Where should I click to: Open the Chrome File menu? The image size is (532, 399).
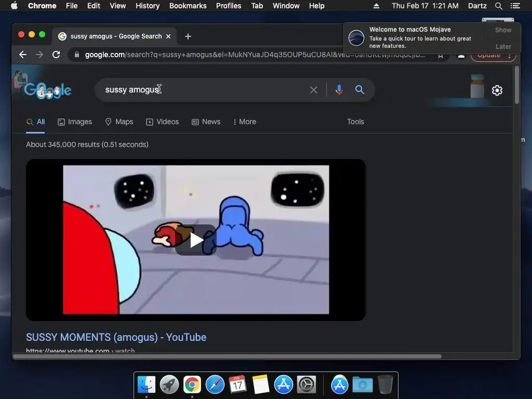(72, 6)
